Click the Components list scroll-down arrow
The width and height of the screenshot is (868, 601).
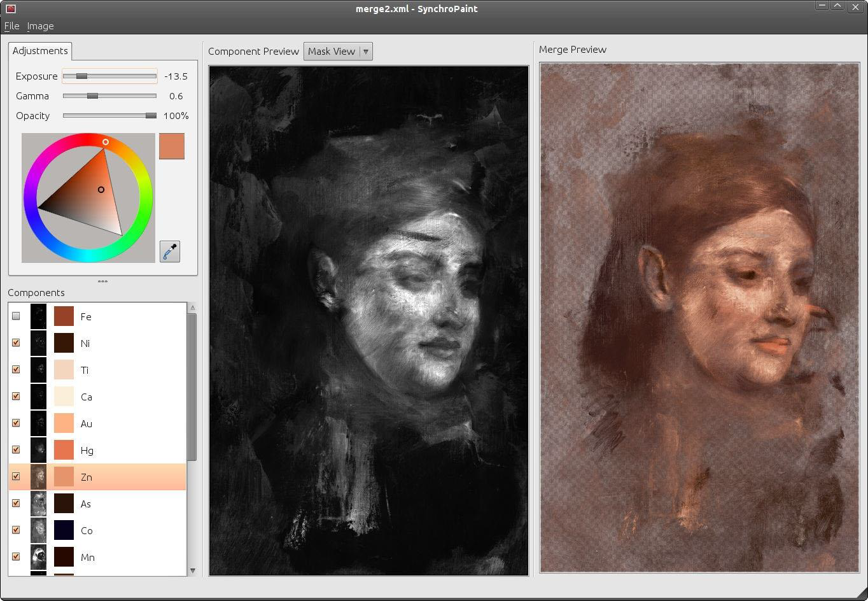192,570
